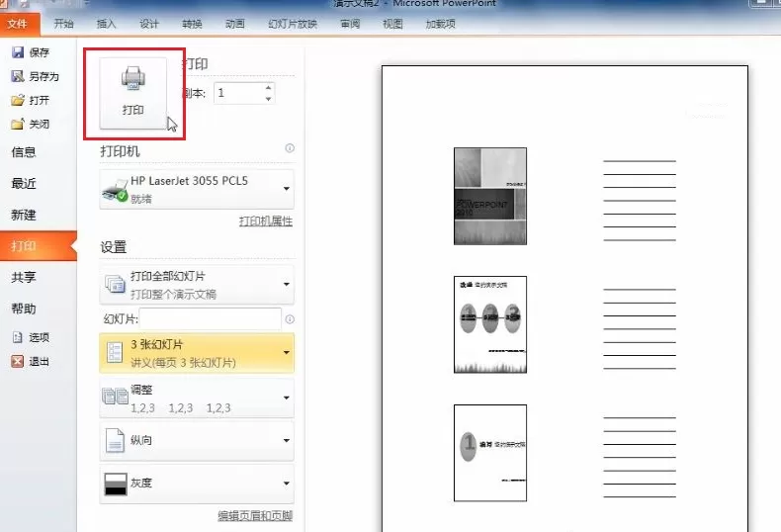Open the portrait orientation dropdown
This screenshot has width=781, height=532.
pyautogui.click(x=197, y=441)
